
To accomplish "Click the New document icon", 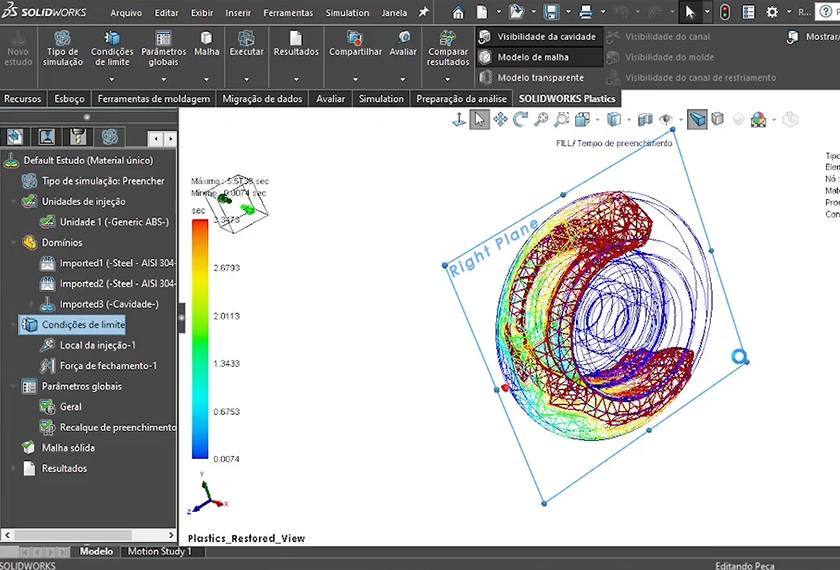I will (x=482, y=12).
